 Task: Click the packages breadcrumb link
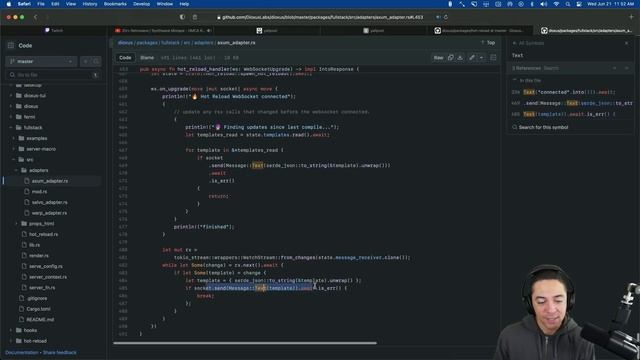tap(147, 43)
